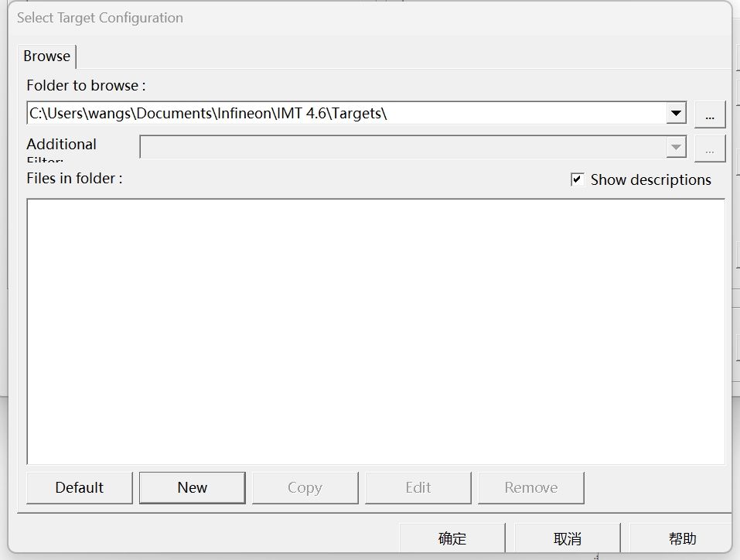Click the Copy button
Viewport: 740px width, 560px height.
coord(305,487)
